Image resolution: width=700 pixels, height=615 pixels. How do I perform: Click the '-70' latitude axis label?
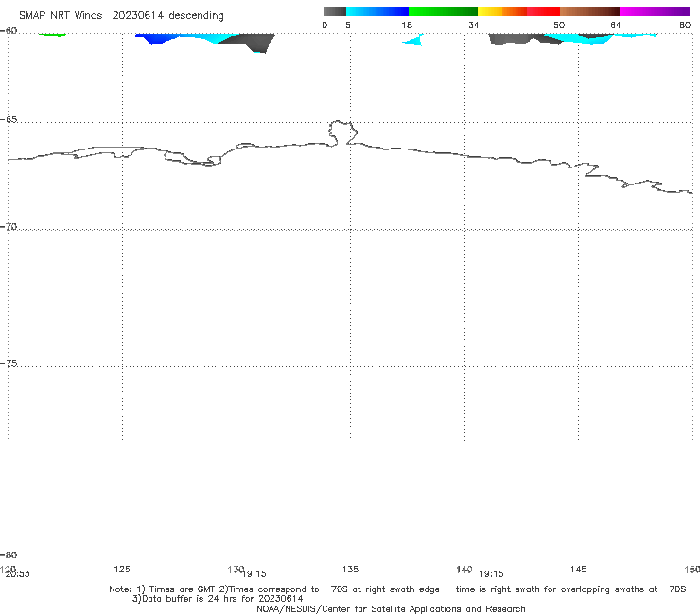(9, 227)
